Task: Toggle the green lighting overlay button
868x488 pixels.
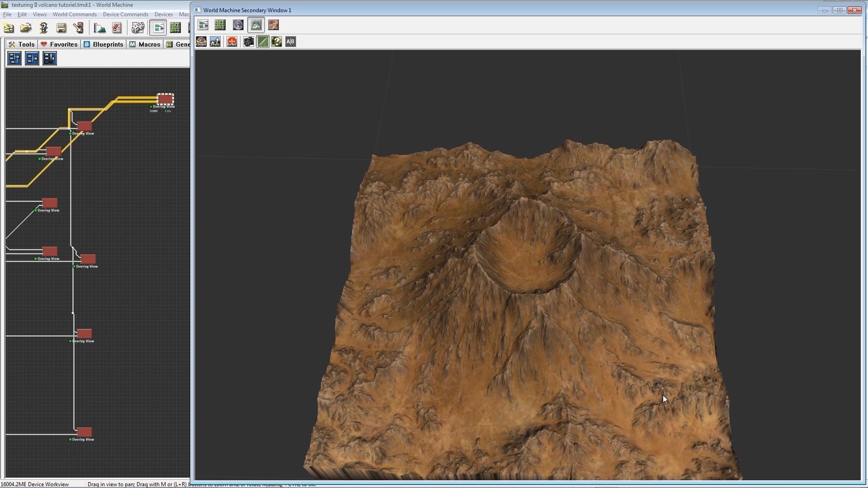Action: 263,42
